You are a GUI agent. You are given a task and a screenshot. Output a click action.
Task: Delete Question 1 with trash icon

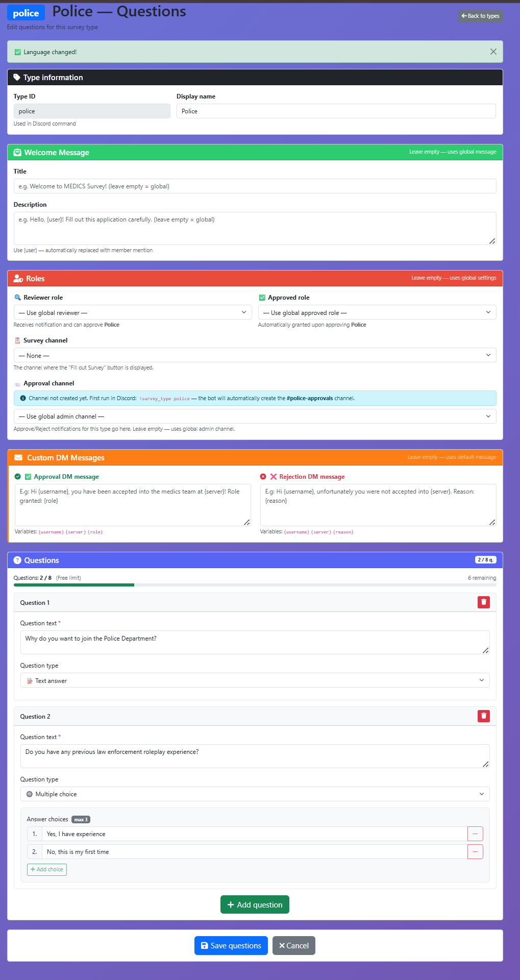point(483,602)
